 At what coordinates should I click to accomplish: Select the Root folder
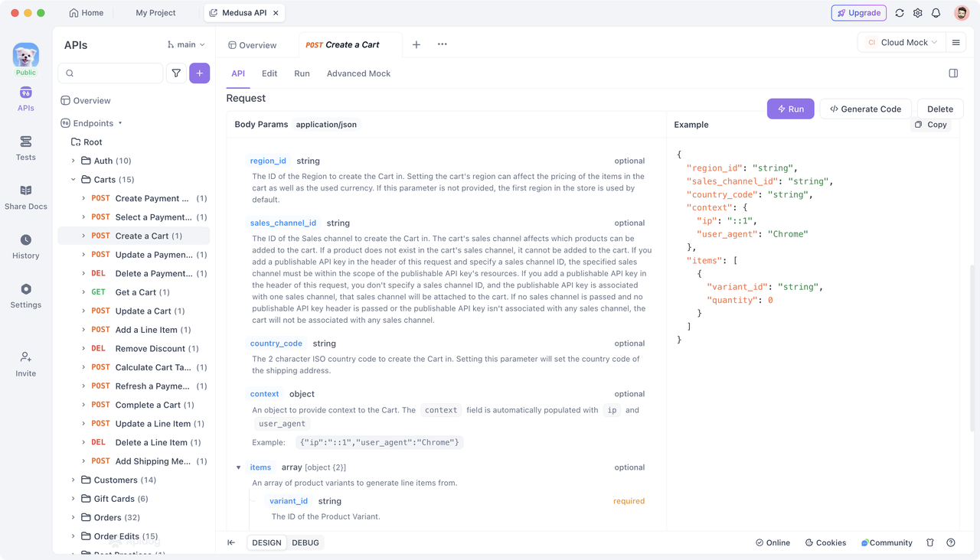click(87, 142)
